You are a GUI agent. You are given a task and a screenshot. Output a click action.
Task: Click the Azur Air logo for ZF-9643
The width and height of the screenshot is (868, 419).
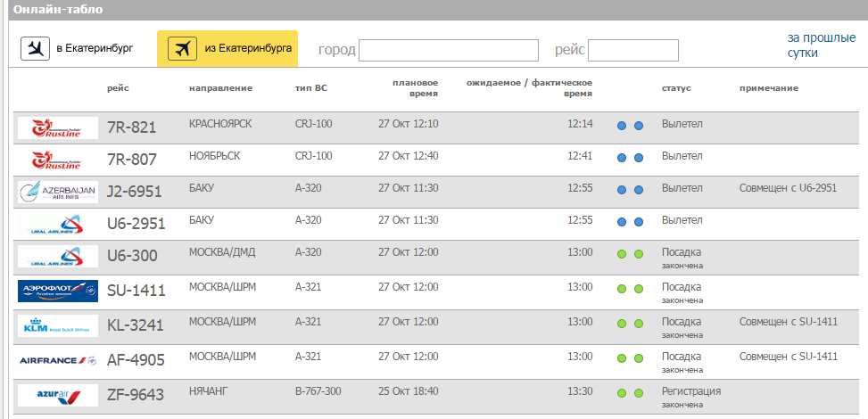tap(57, 394)
